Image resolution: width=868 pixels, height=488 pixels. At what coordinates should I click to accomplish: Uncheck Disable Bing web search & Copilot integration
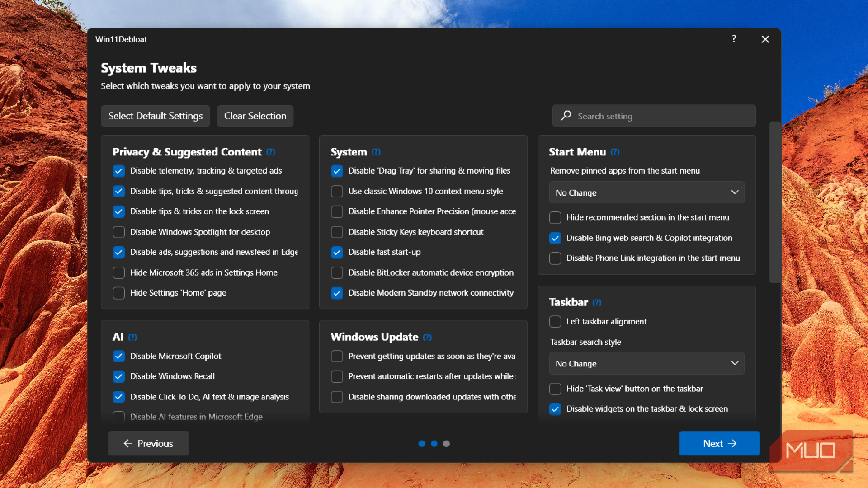coord(555,238)
